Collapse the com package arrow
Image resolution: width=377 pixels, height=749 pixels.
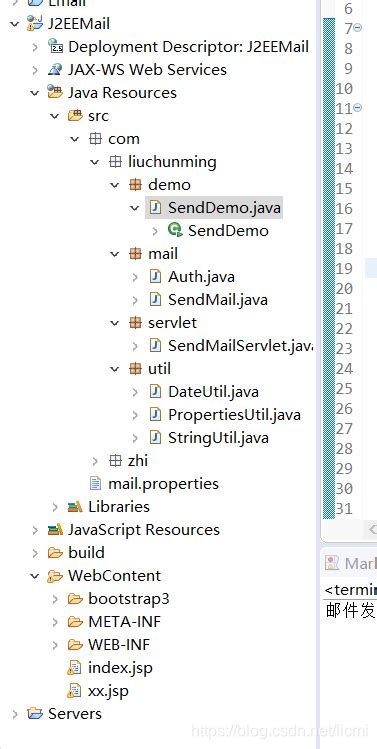(75, 139)
